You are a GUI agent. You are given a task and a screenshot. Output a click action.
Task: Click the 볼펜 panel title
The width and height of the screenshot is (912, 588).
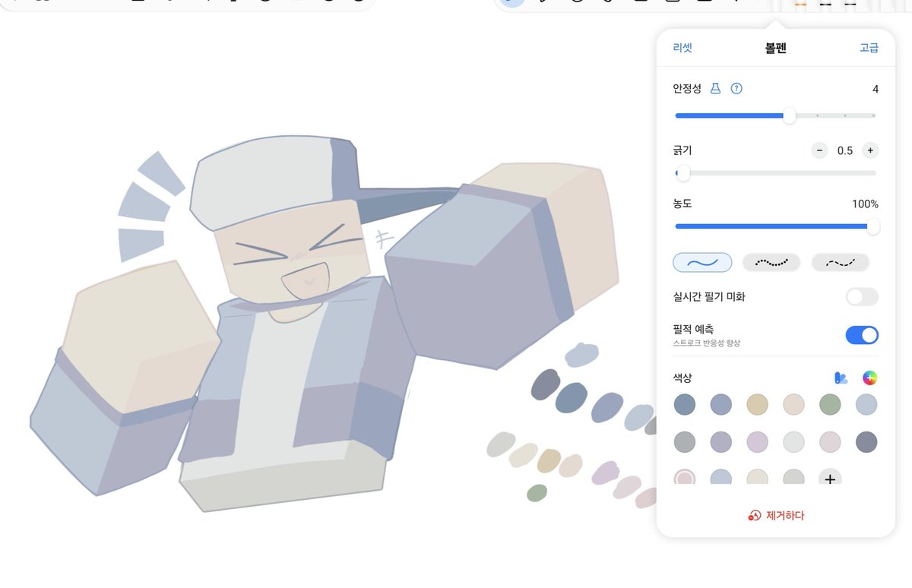click(775, 48)
